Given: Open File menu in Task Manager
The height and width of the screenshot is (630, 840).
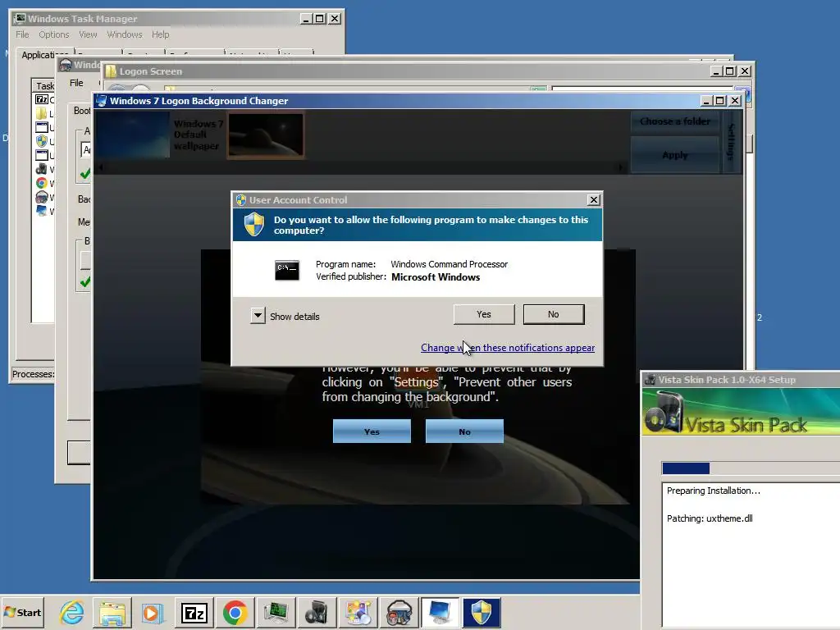Looking at the screenshot, I should coord(22,34).
